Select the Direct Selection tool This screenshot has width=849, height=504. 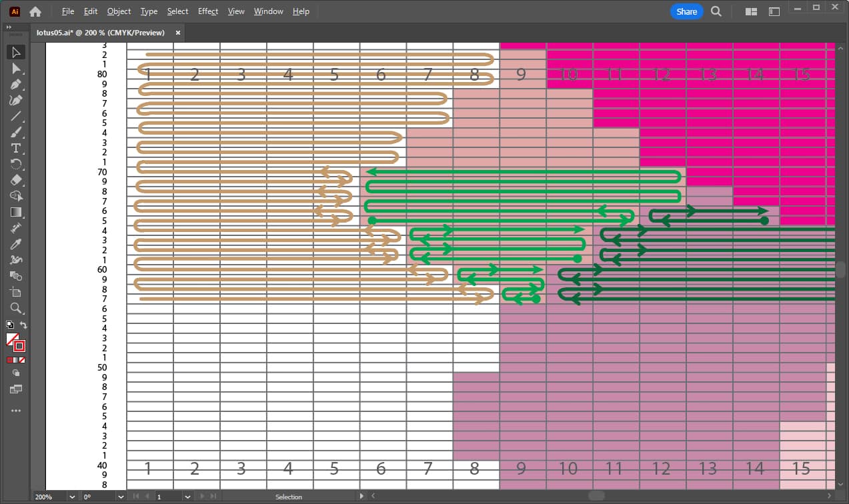click(x=16, y=68)
